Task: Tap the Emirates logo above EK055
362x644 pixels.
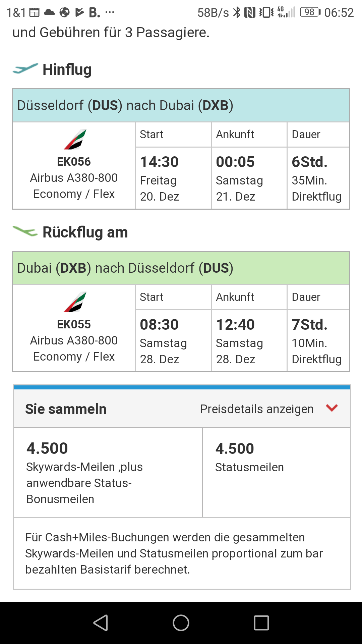Action: pyautogui.click(x=75, y=302)
